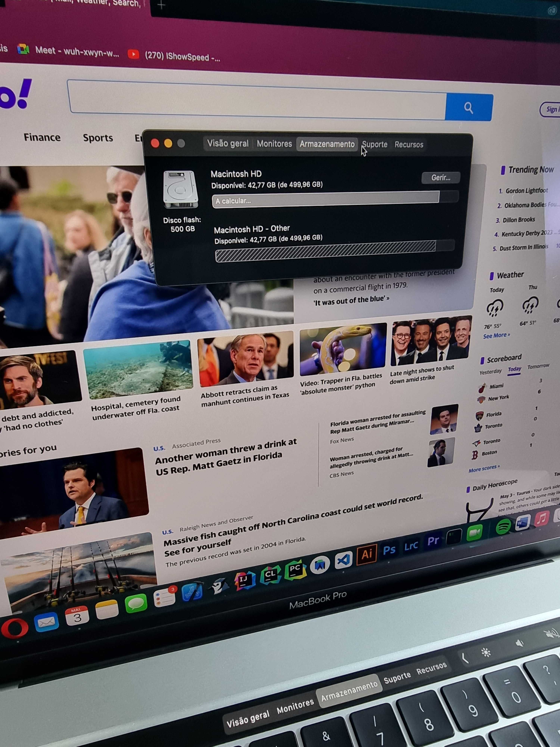Launch Adobe Premiere Pro from the Dock
560x747 pixels.
coord(433,541)
